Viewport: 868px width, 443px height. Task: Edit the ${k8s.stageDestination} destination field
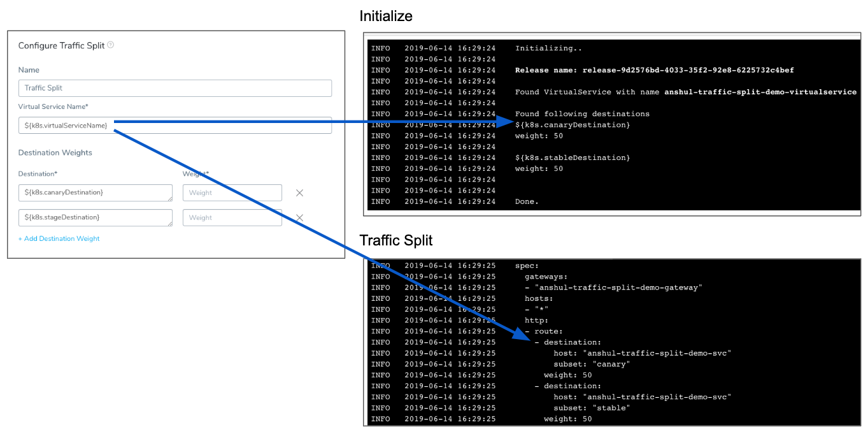click(x=96, y=217)
